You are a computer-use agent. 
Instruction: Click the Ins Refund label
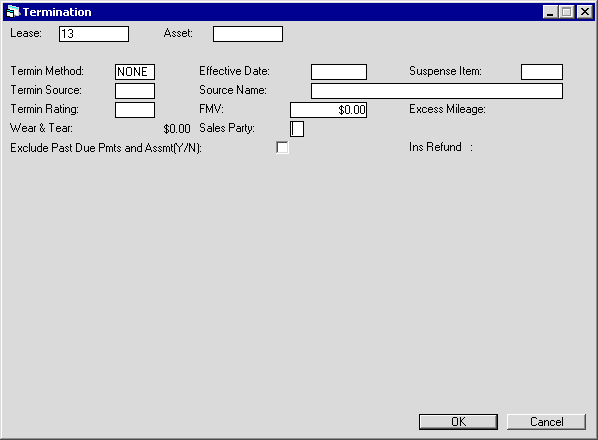(x=435, y=147)
